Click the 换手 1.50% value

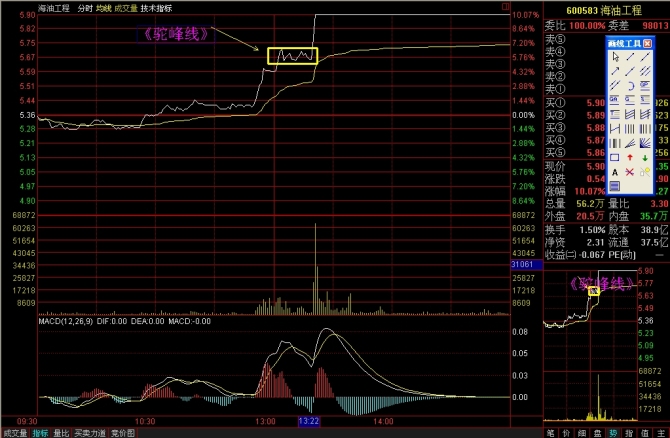coord(592,230)
